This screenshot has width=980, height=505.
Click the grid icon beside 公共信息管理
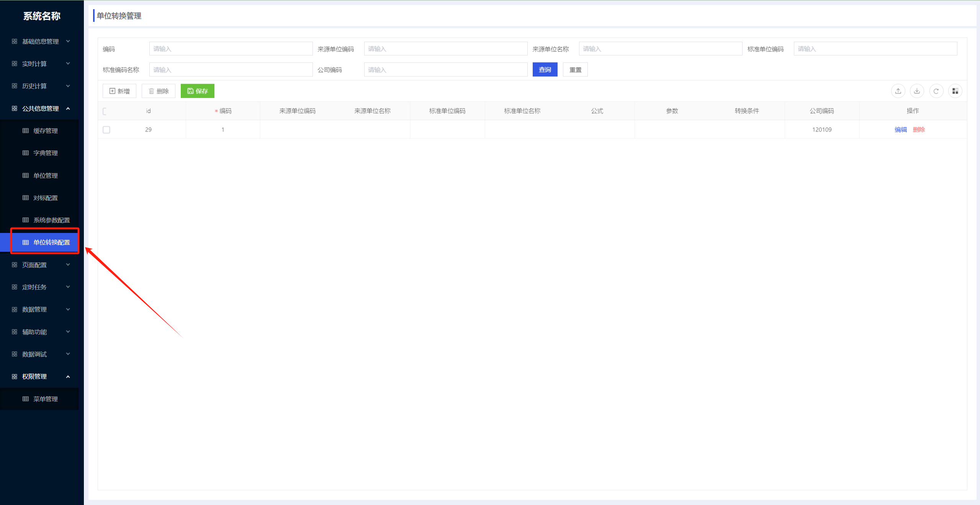click(x=15, y=108)
